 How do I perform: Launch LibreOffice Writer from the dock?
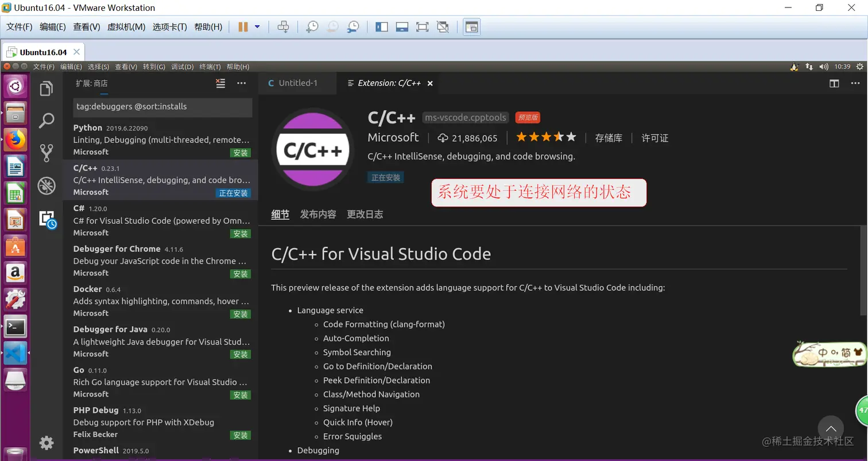(x=15, y=166)
